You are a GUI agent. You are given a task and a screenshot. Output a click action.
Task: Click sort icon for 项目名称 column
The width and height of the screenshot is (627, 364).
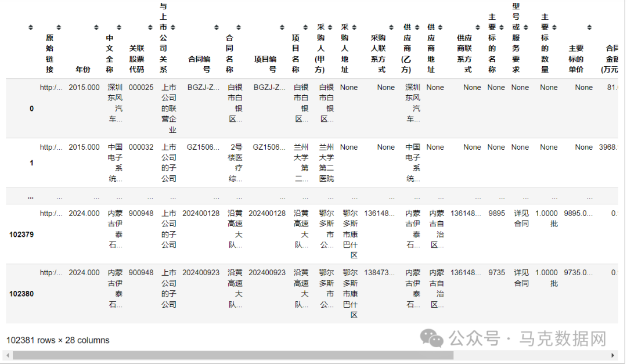(x=305, y=28)
